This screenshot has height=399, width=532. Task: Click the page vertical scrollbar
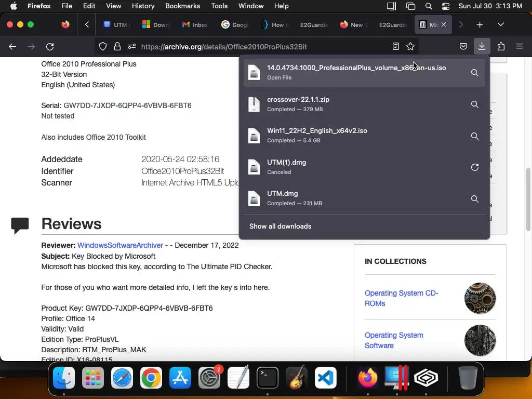[528, 199]
